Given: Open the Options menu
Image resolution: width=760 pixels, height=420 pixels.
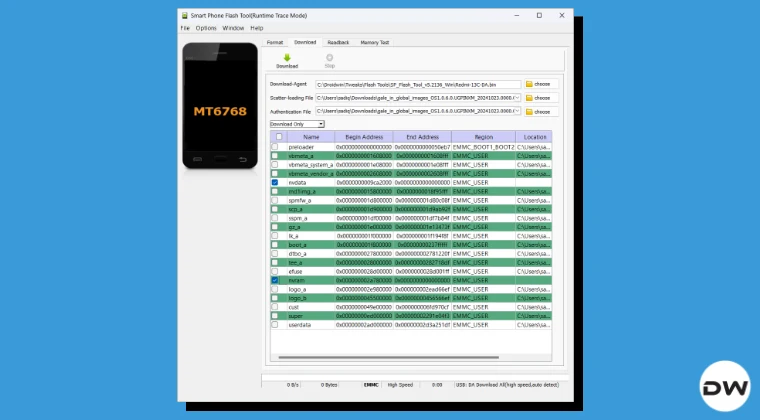Looking at the screenshot, I should [x=206, y=28].
